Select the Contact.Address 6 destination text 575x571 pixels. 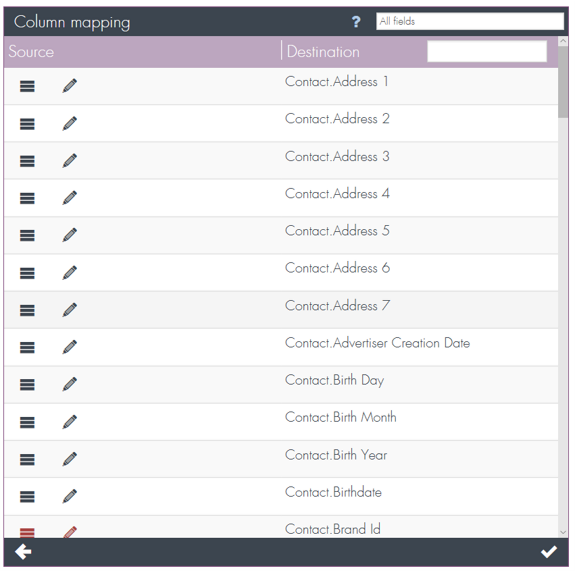tap(337, 268)
